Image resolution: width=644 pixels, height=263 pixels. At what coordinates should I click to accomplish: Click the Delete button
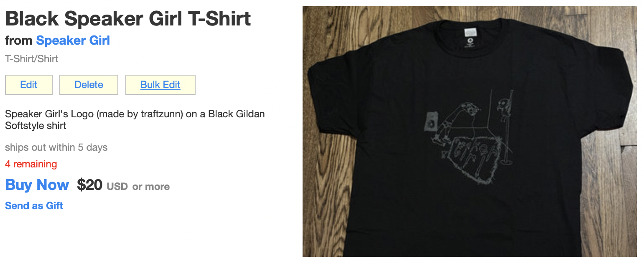point(89,85)
